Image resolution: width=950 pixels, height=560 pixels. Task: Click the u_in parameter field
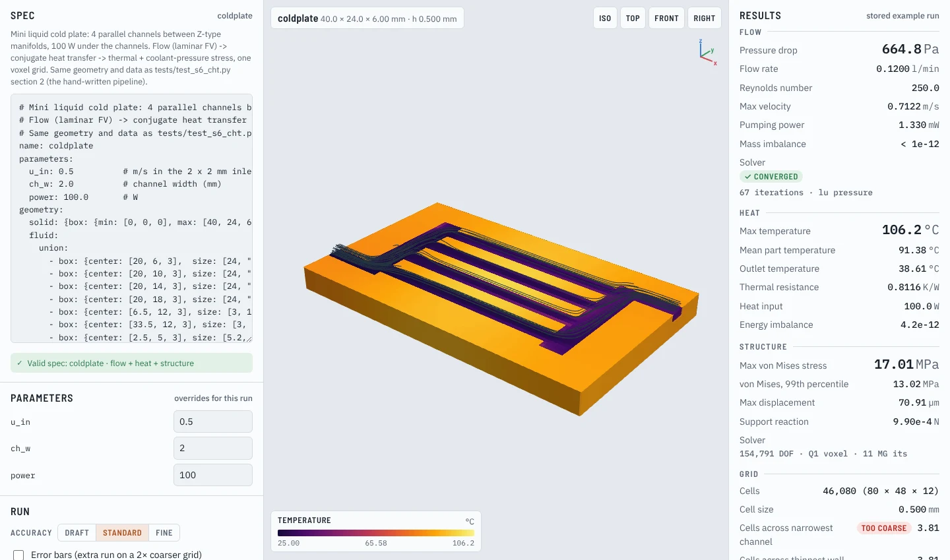(213, 421)
